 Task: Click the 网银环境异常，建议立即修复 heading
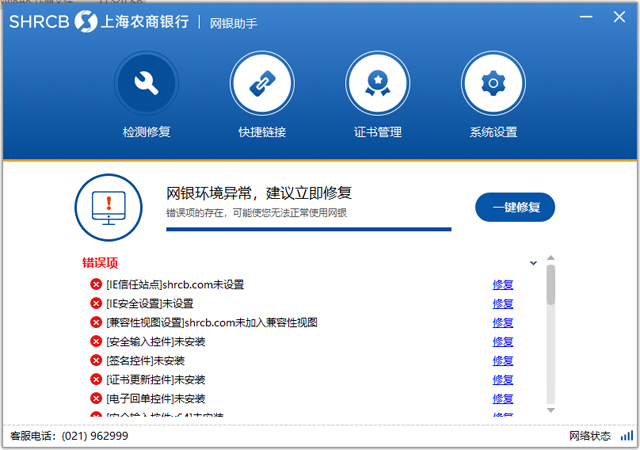259,193
